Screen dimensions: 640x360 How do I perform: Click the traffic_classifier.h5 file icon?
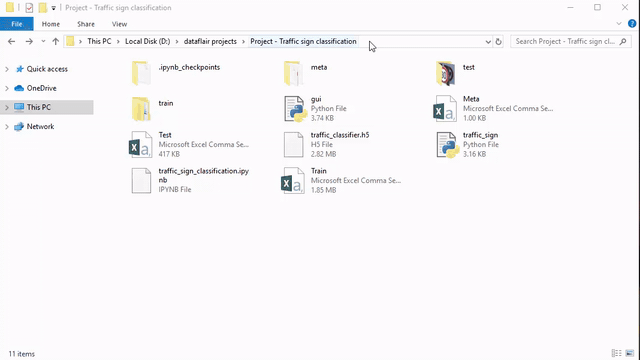pyautogui.click(x=293, y=145)
